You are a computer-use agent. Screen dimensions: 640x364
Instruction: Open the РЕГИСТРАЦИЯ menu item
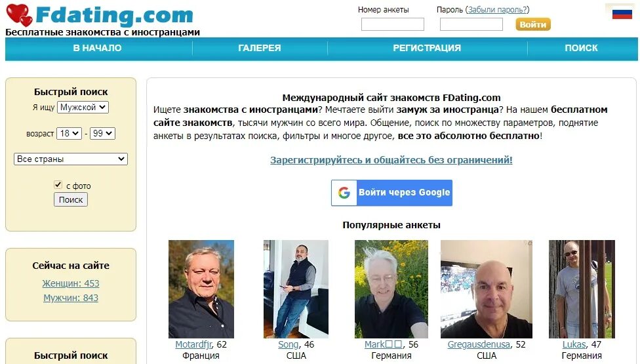[427, 48]
